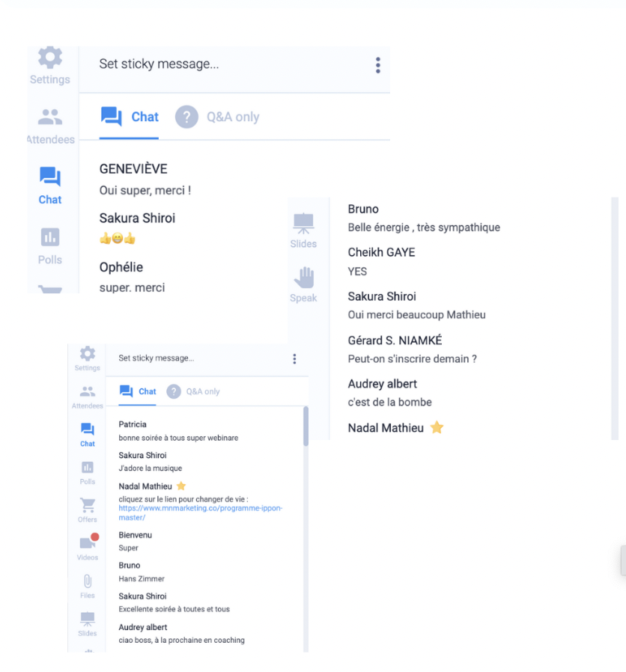The width and height of the screenshot is (626, 672).
Task: Click Cheikh GAYE sender name
Action: click(x=382, y=252)
